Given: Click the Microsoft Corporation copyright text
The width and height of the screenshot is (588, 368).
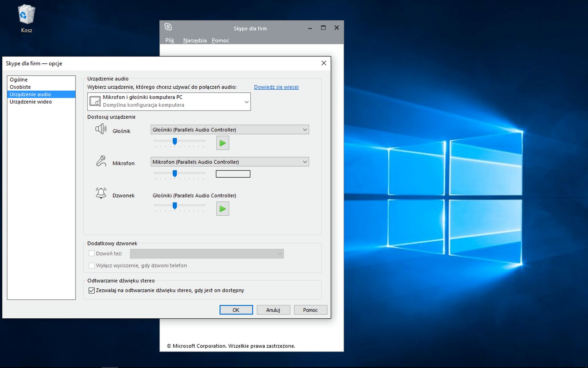Looking at the screenshot, I should (x=231, y=346).
